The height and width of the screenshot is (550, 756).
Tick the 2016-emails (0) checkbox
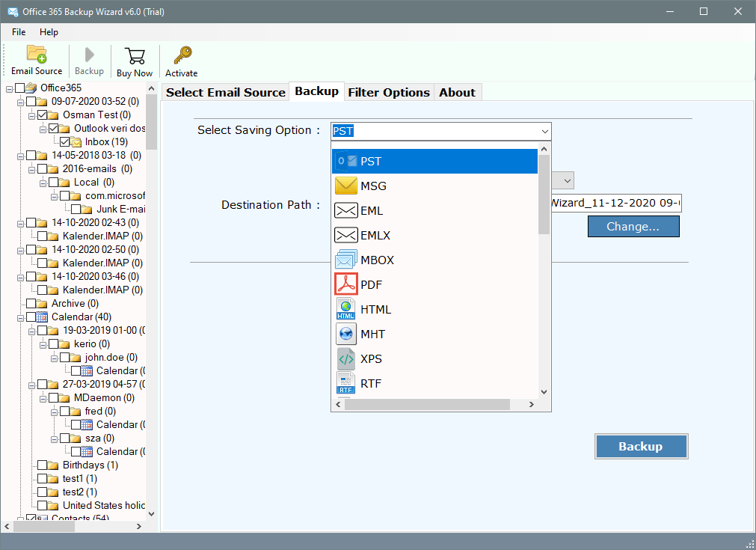(x=43, y=169)
